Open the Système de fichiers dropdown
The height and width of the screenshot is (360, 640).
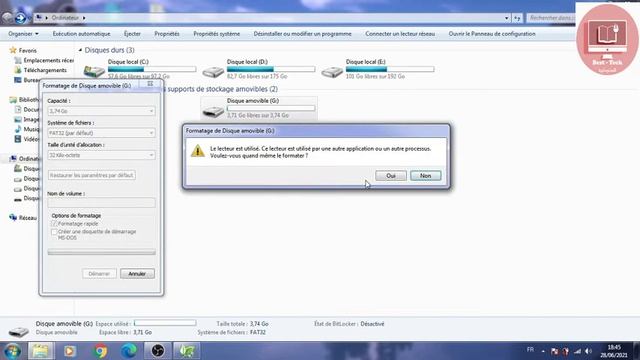pyautogui.click(x=101, y=133)
